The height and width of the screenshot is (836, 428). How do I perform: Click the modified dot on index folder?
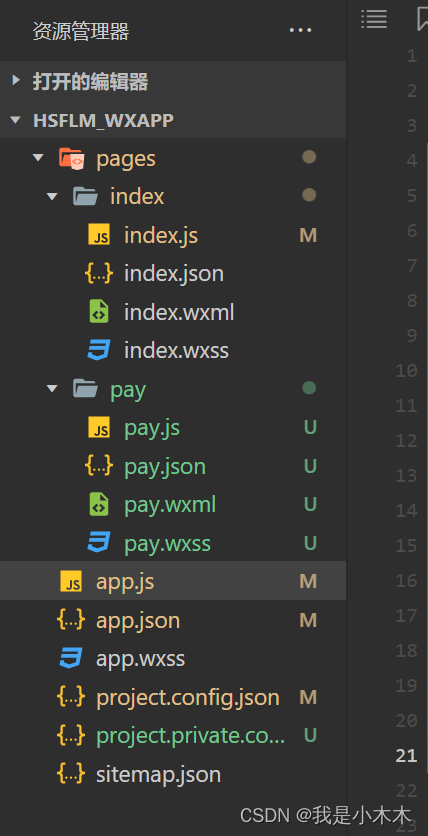point(309,195)
